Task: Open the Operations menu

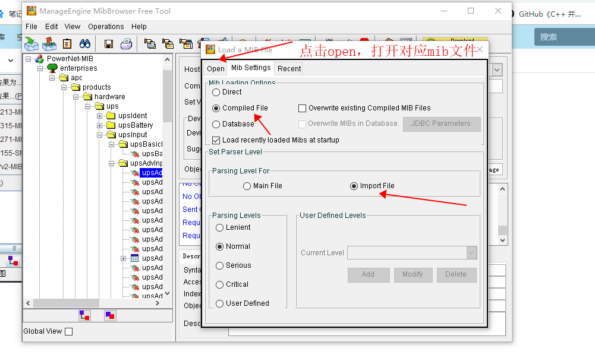Action: [106, 27]
